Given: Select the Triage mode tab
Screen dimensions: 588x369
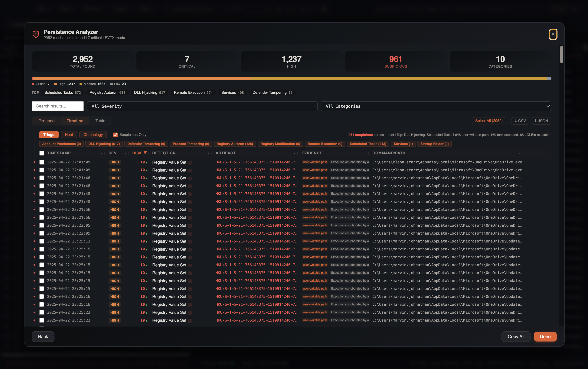Looking at the screenshot, I should click(49, 135).
